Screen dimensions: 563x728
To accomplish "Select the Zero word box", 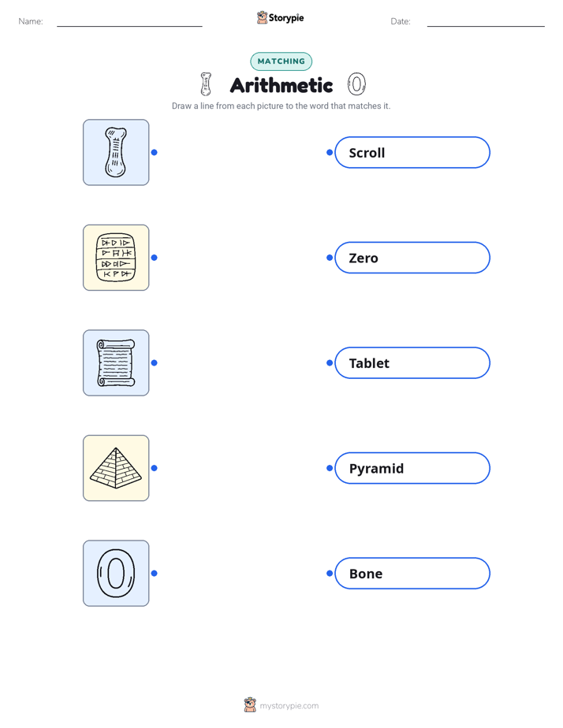I will [412, 258].
